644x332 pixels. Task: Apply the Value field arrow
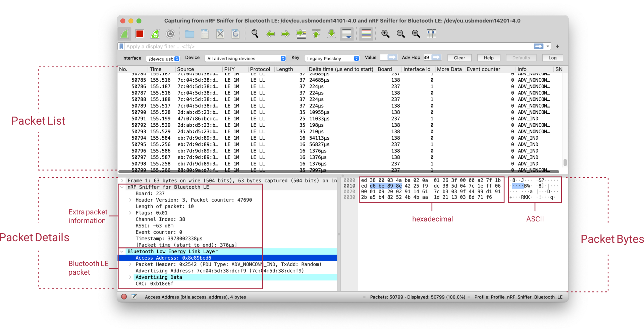[x=392, y=57]
